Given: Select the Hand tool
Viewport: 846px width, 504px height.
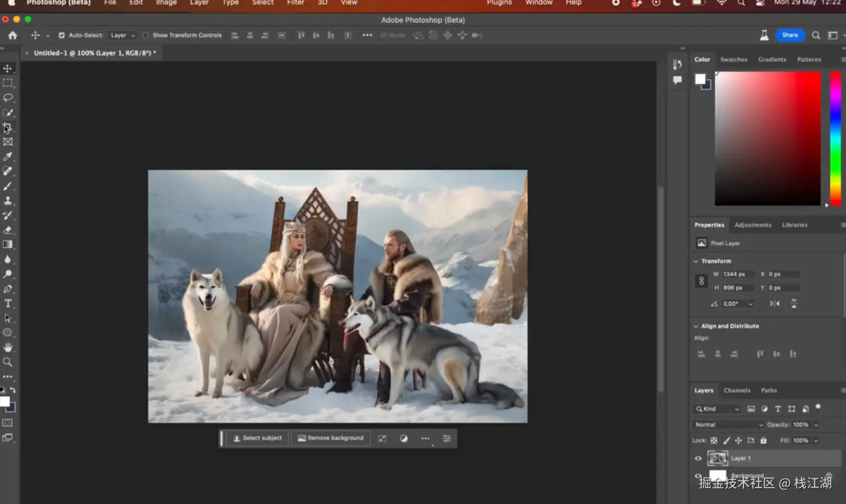Looking at the screenshot, I should [x=8, y=348].
